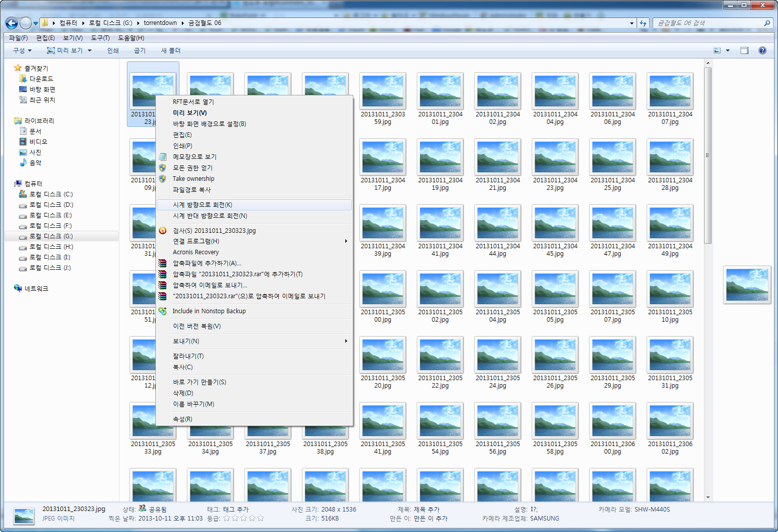This screenshot has width=778, height=532.
Task: Choose 검사(S) 20131011_230323.jpg antivirus entry
Action: [x=254, y=231]
